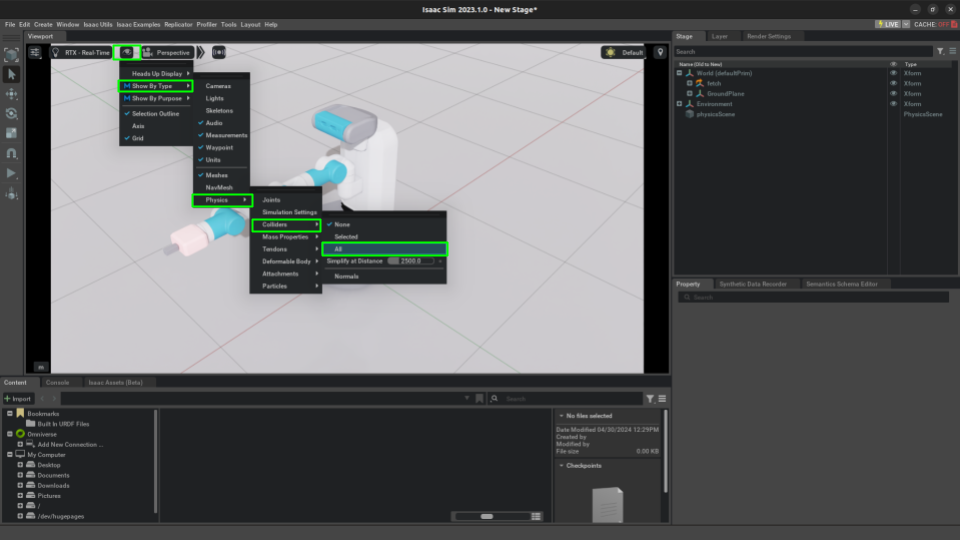
Task: Toggle Selection Outline option
Action: tap(156, 114)
